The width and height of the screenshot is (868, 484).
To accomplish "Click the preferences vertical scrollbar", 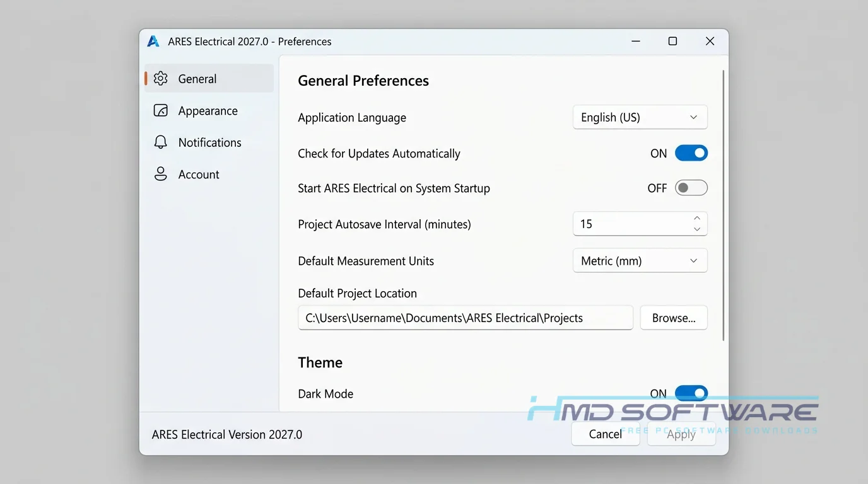I will pyautogui.click(x=724, y=205).
